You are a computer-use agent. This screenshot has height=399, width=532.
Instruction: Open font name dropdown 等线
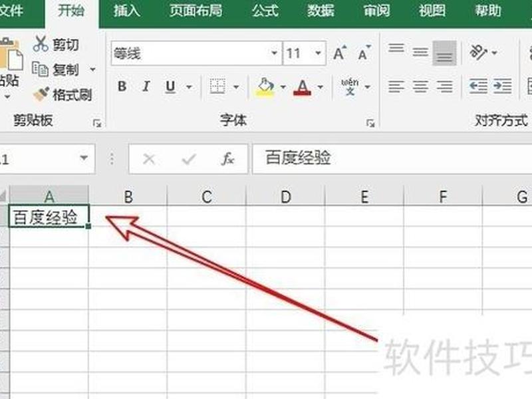274,53
